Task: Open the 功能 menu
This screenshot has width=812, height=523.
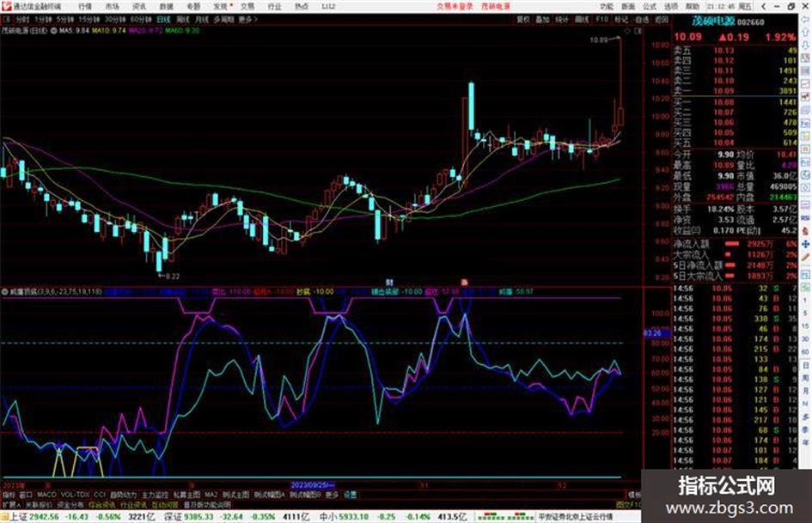Action: coord(607,7)
